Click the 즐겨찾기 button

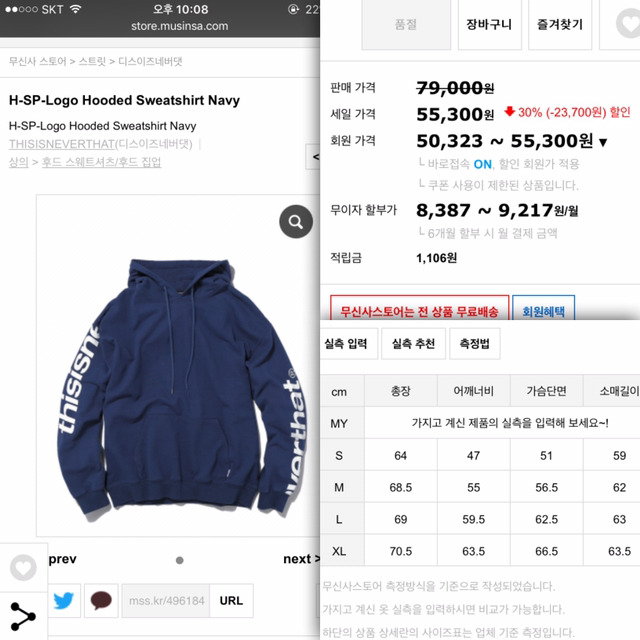click(560, 24)
